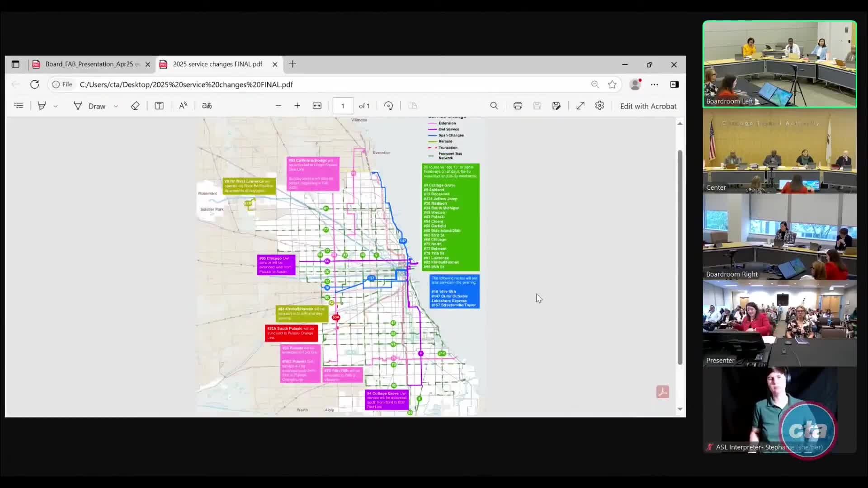Rotate the PDF page
The width and height of the screenshot is (868, 488).
[x=388, y=106]
